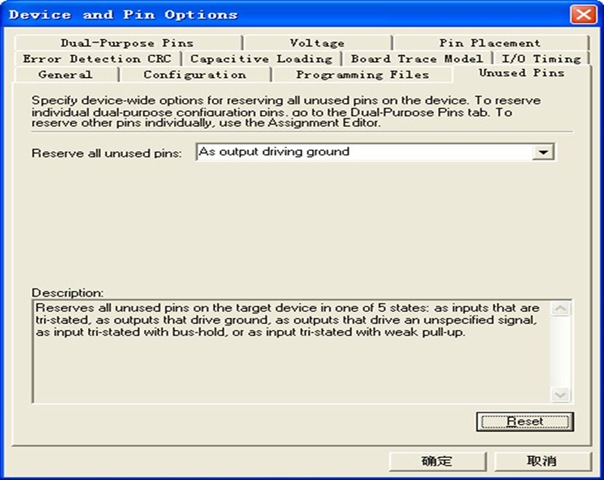Select the Pin Placement tab
This screenshot has height=480, width=604.
point(489,43)
